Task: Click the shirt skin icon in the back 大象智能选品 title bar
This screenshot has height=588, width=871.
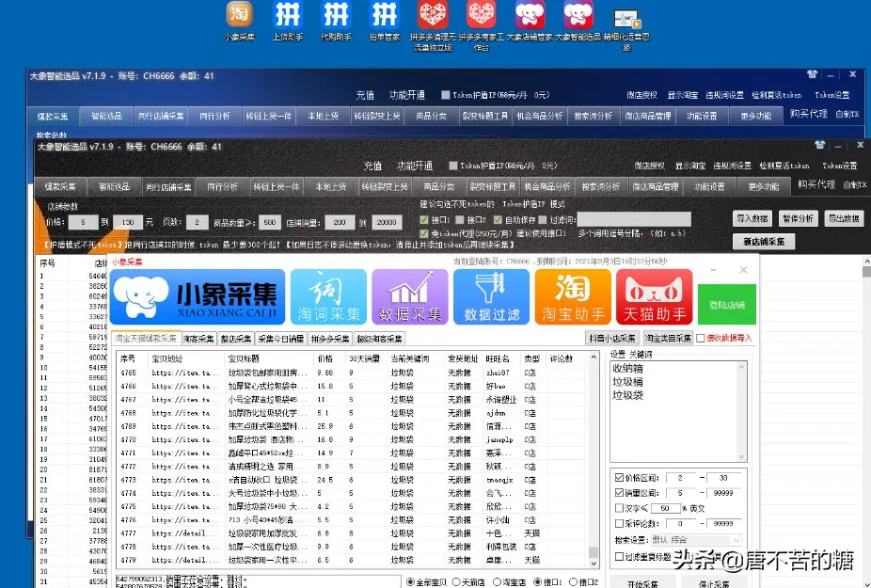Action: (x=812, y=74)
